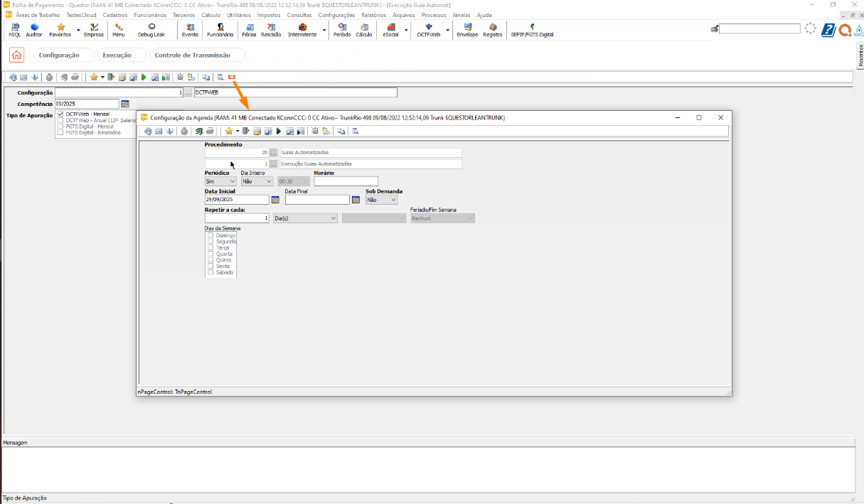Check the Segunda weekday checkbox
This screenshot has height=504, width=864.
point(210,242)
